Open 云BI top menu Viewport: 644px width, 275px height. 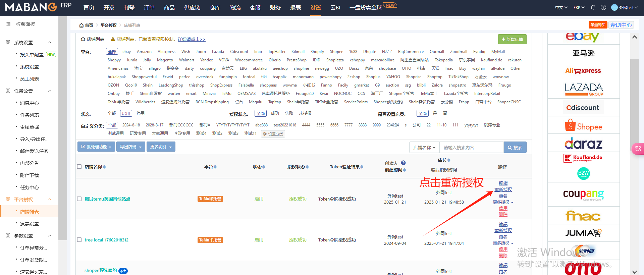[x=335, y=7]
